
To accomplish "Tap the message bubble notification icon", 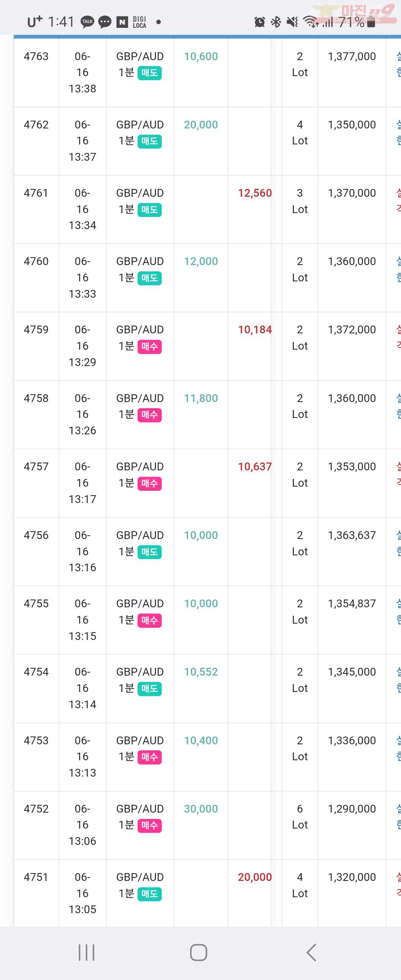I will click(105, 22).
